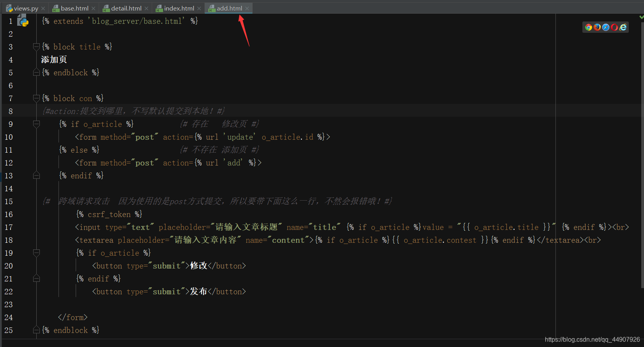Click the comment on line 8
Screen dimensions: 644x347
[x=133, y=111]
